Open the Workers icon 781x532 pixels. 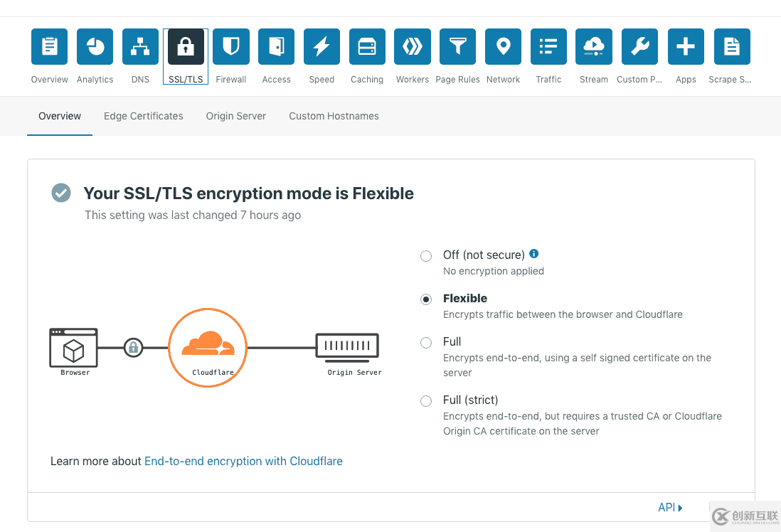(x=413, y=47)
